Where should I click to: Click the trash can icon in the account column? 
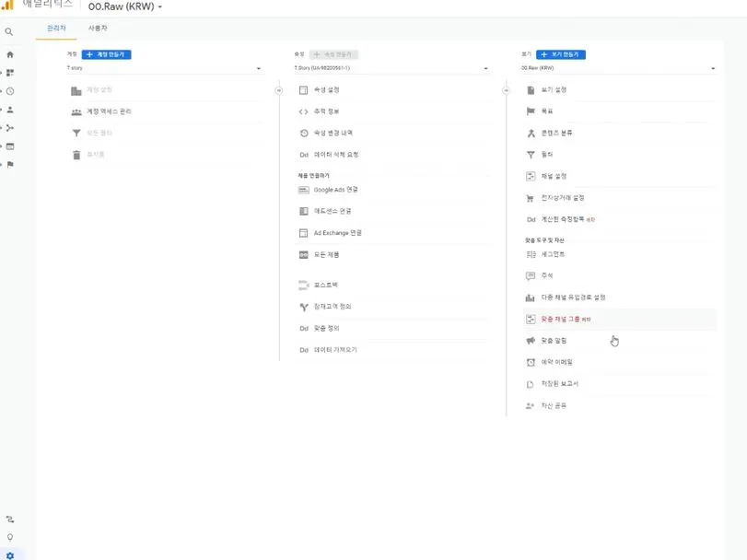tap(76, 155)
